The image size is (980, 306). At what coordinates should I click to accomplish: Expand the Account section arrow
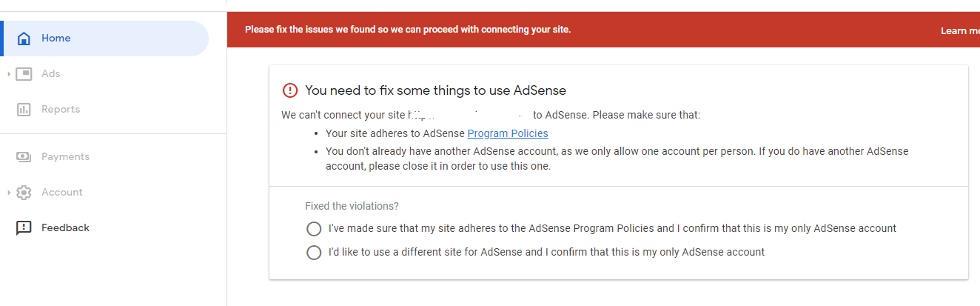coord(9,193)
